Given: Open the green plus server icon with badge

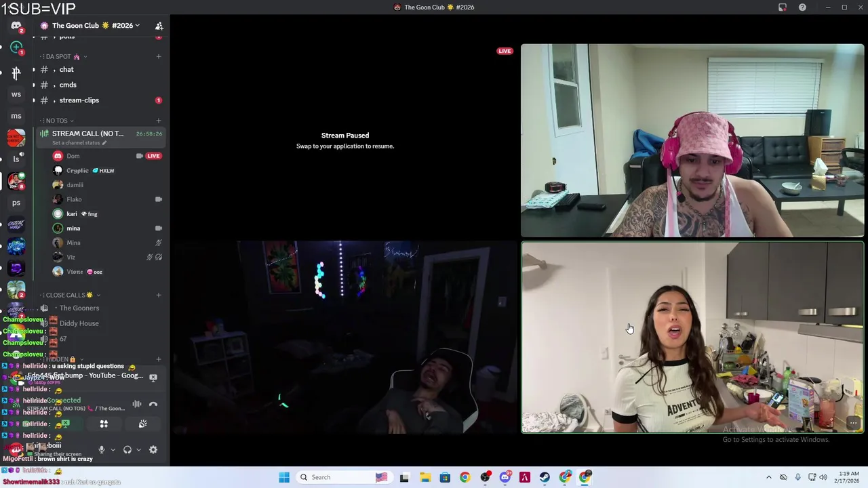Looking at the screenshot, I should pyautogui.click(x=16, y=48).
